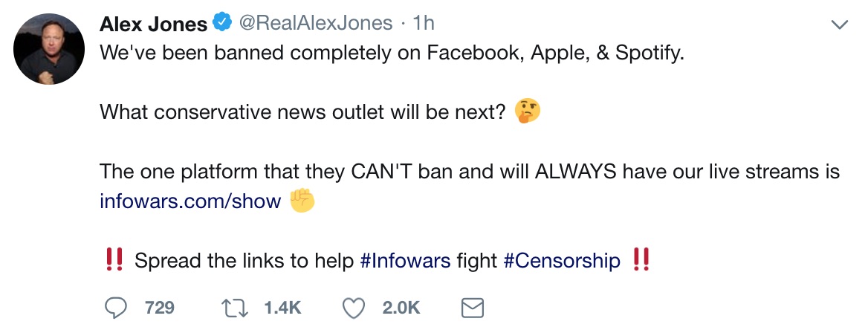Open the 1h timestamp permalink

(x=424, y=23)
